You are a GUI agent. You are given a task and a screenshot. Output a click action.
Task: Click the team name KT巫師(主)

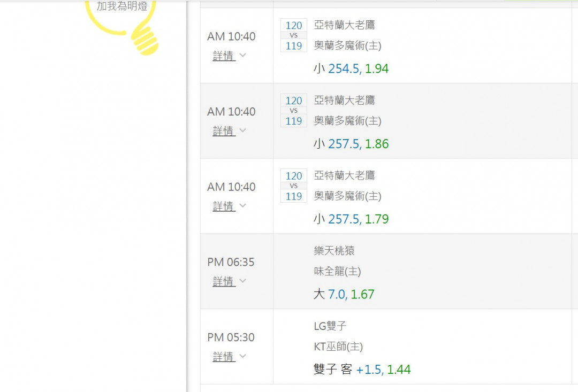[x=338, y=347]
